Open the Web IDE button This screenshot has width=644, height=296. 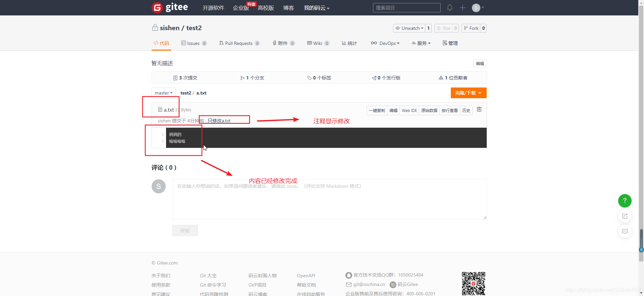coord(409,110)
